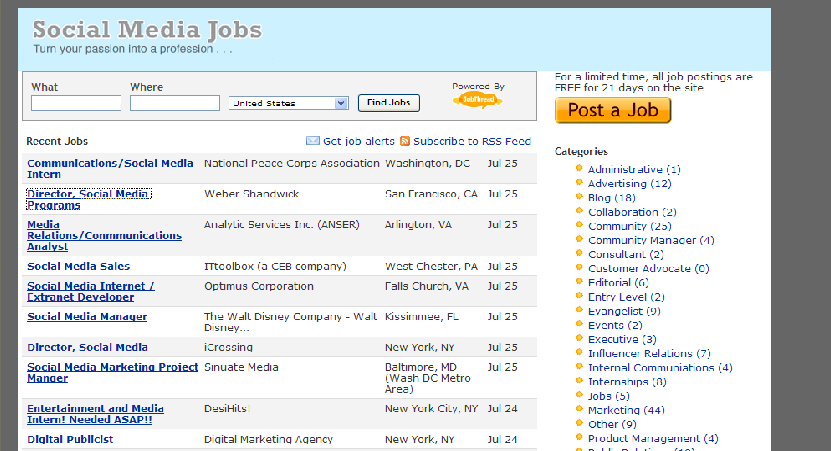Click the bullet icon beside Advertising category
Screen dimensions: 831x451
579,183
